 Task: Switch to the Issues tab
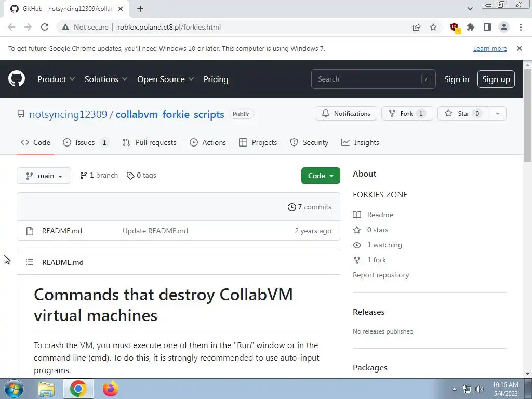(86, 142)
